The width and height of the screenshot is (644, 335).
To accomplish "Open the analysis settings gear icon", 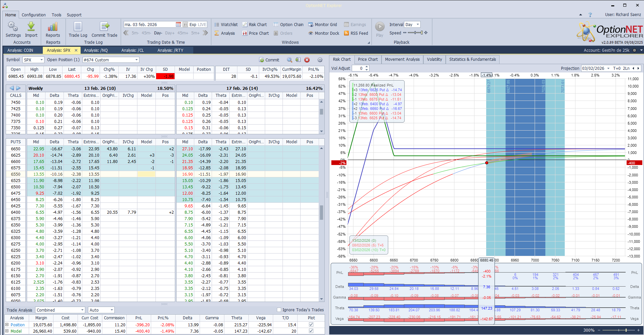I will (x=320, y=60).
